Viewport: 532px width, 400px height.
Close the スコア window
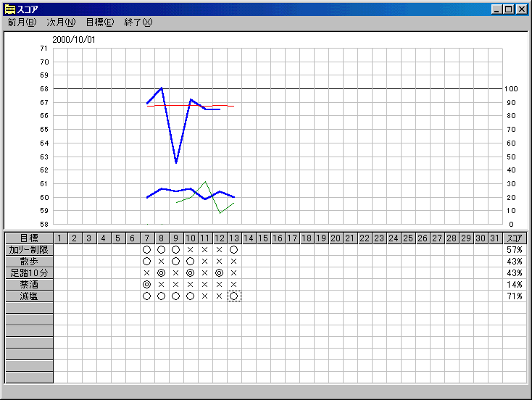(x=521, y=9)
